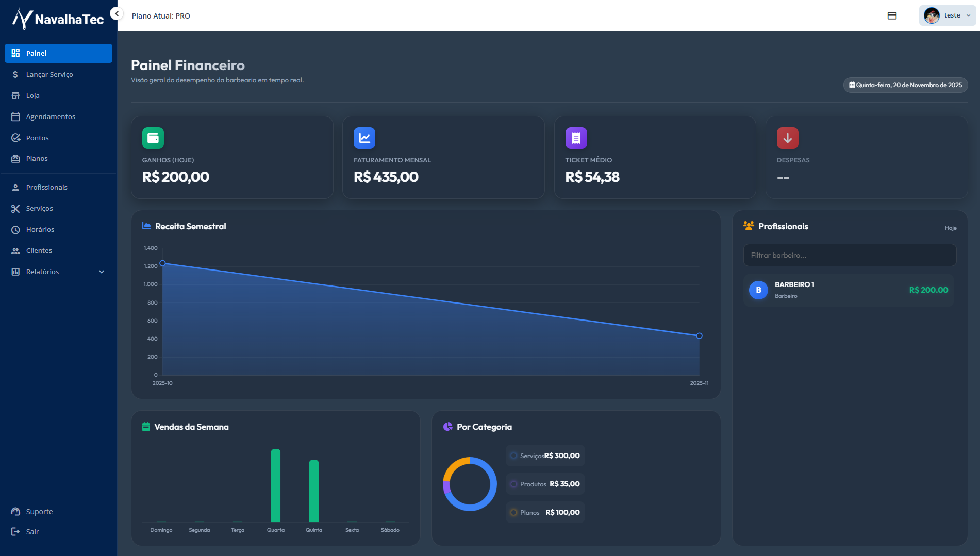Viewport: 980px width, 556px height.
Task: Collapse the sidebar with the arrow button
Action: [x=116, y=13]
